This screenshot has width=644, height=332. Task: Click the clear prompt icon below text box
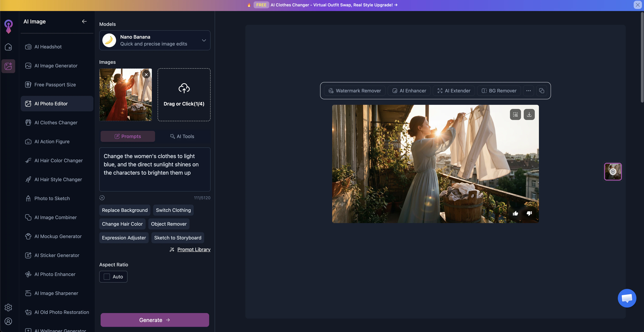tap(102, 198)
